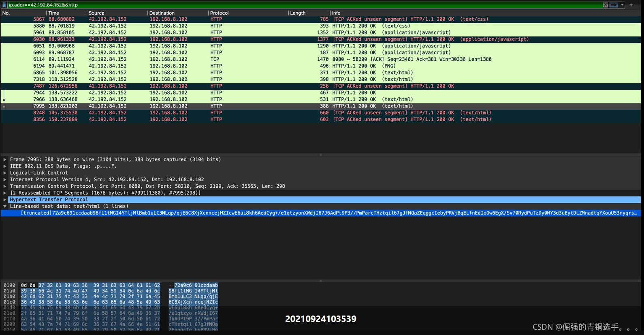This screenshot has height=335, width=644.
Task: Select packet 7966 with length 531
Action: click(x=321, y=99)
